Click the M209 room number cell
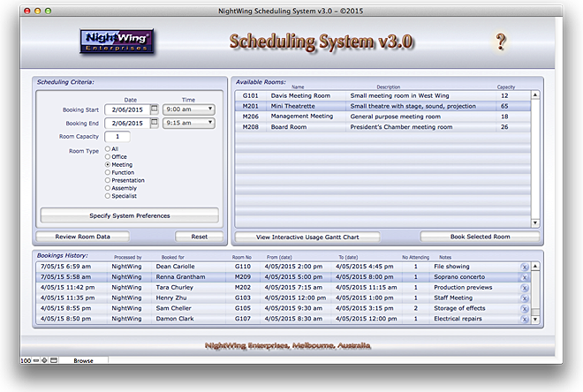This screenshot has height=392, width=583. pos(242,277)
